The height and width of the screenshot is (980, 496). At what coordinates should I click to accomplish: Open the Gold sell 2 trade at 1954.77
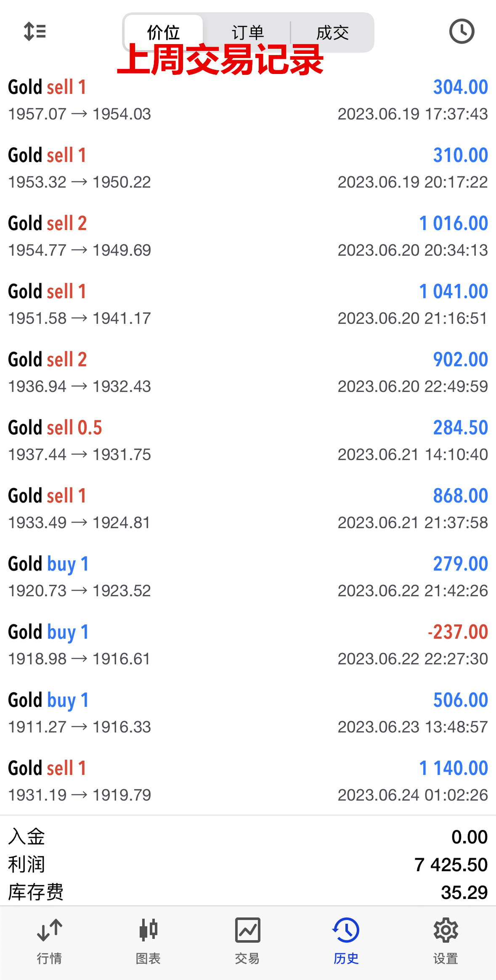tap(248, 236)
